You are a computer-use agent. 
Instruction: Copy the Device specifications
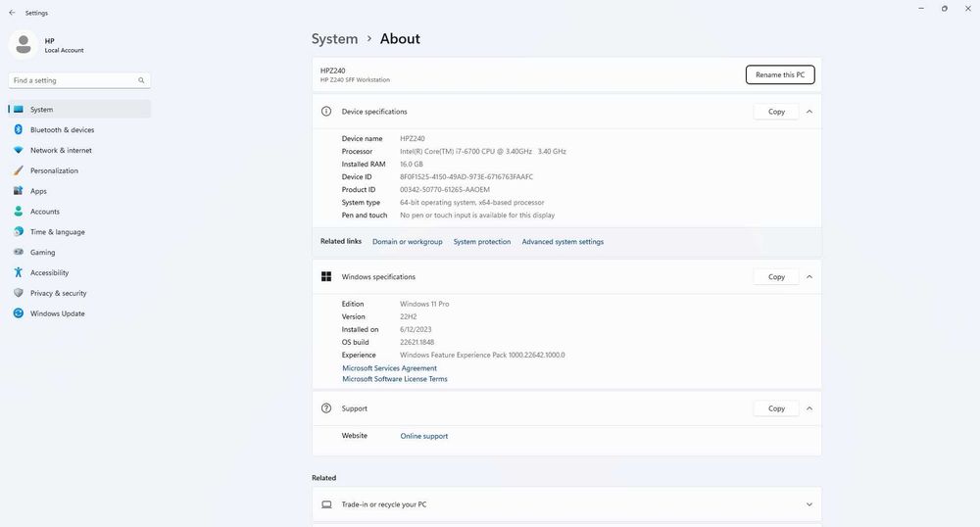(x=776, y=112)
